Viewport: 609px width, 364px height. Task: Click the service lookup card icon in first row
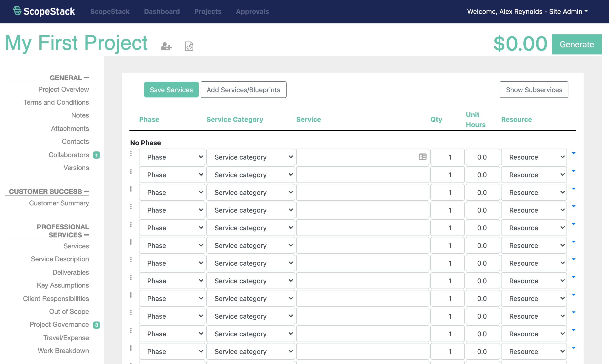coord(422,157)
